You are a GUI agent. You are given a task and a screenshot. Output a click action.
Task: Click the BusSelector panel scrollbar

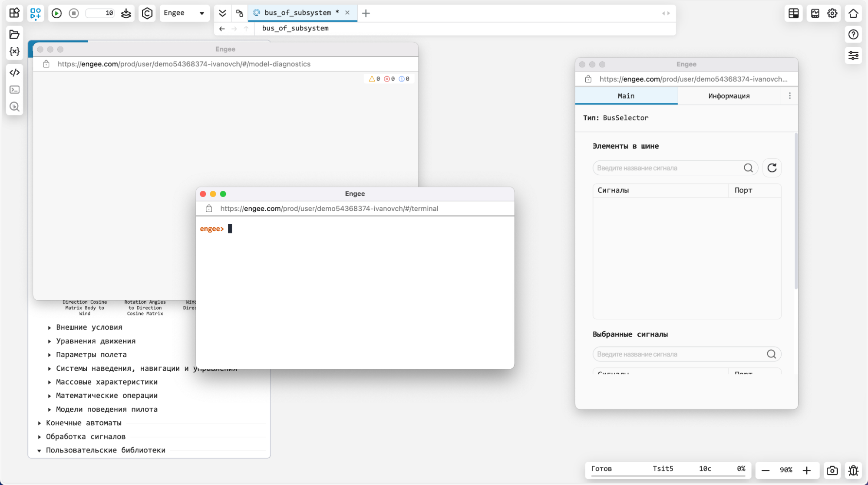click(796, 211)
